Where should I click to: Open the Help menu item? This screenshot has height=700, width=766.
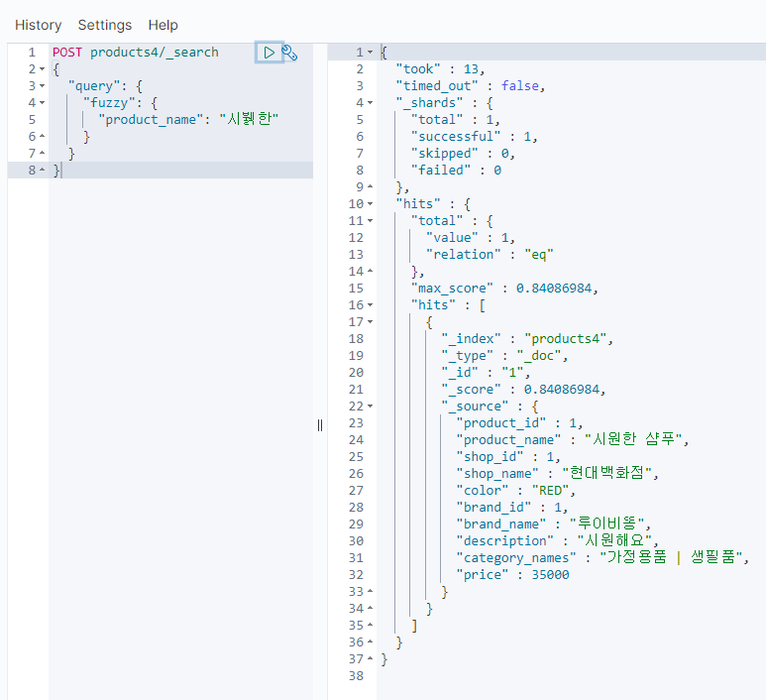click(164, 25)
